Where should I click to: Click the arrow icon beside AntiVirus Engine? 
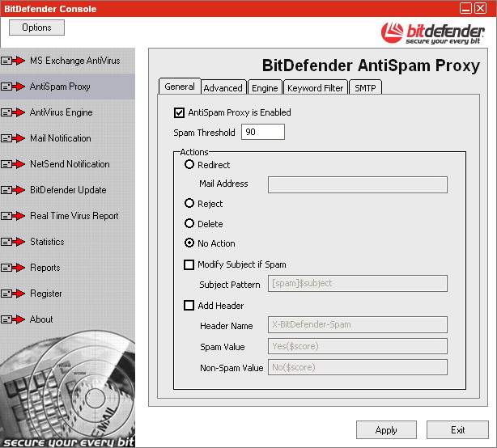click(13, 112)
